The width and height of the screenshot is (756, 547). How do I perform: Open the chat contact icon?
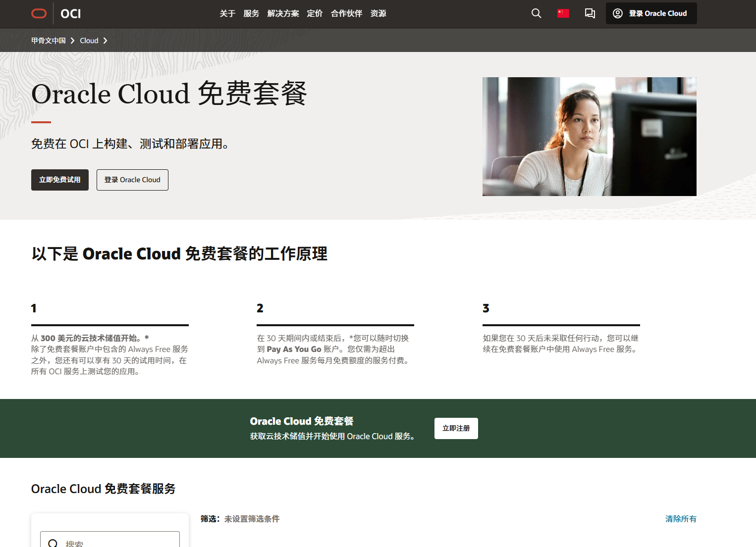pyautogui.click(x=590, y=13)
